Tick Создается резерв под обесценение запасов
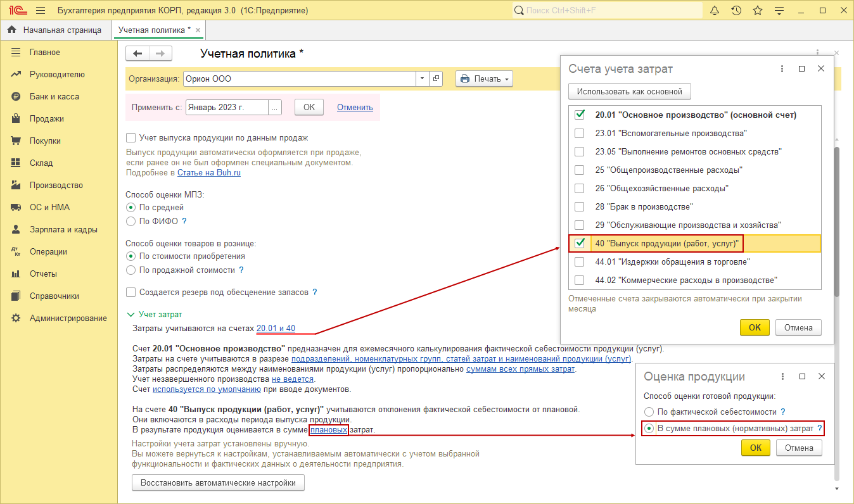This screenshot has width=854, height=504. (x=131, y=293)
